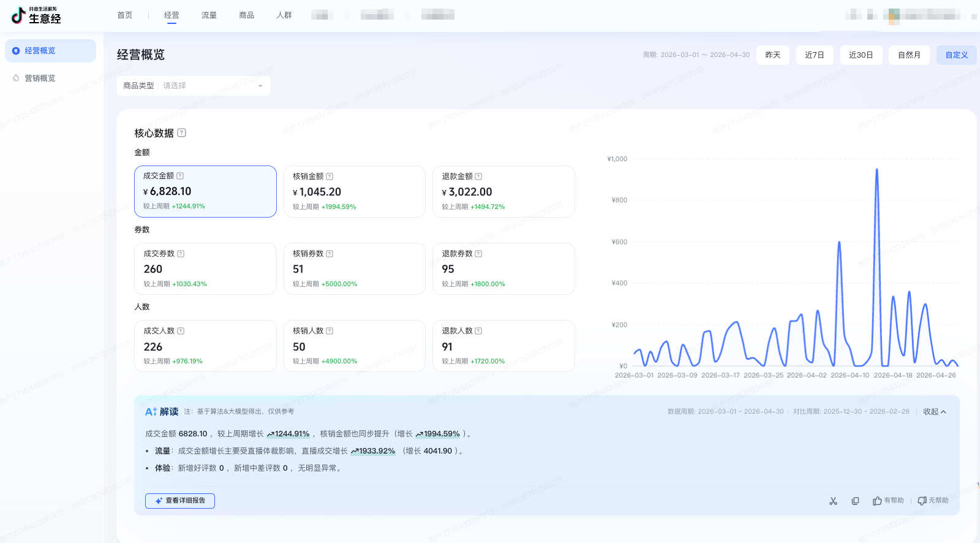The width and height of the screenshot is (980, 543).
Task: Click the 对比周期 date text
Action: tap(851, 412)
